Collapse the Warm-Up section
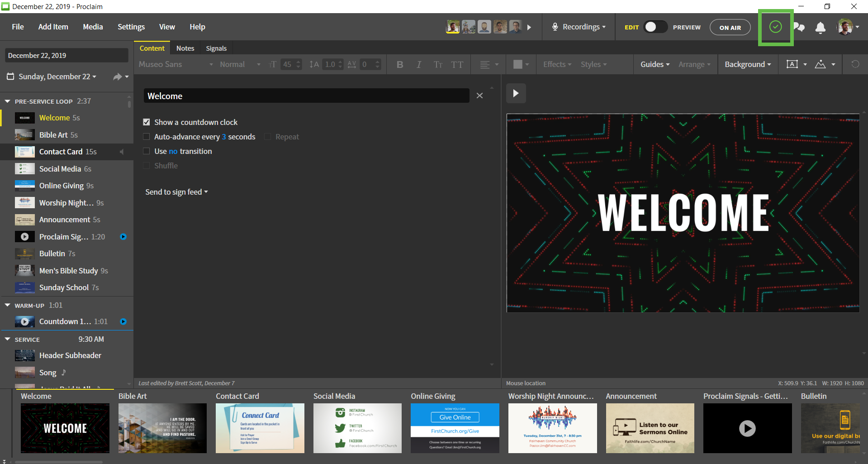This screenshot has width=868, height=464. (8, 305)
